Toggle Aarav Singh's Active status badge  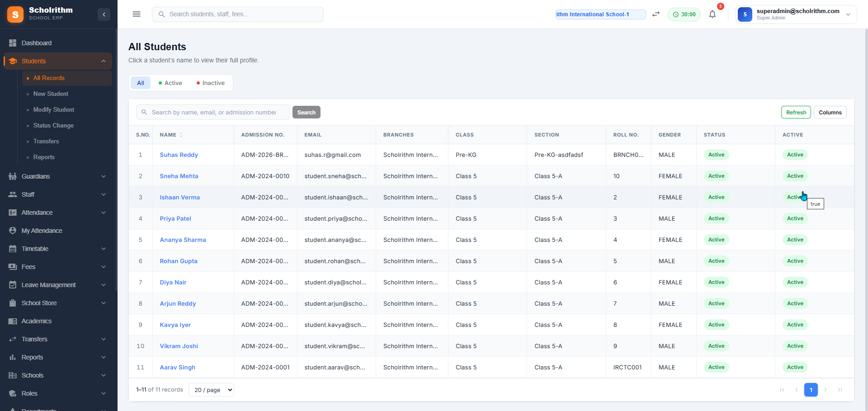(x=795, y=367)
